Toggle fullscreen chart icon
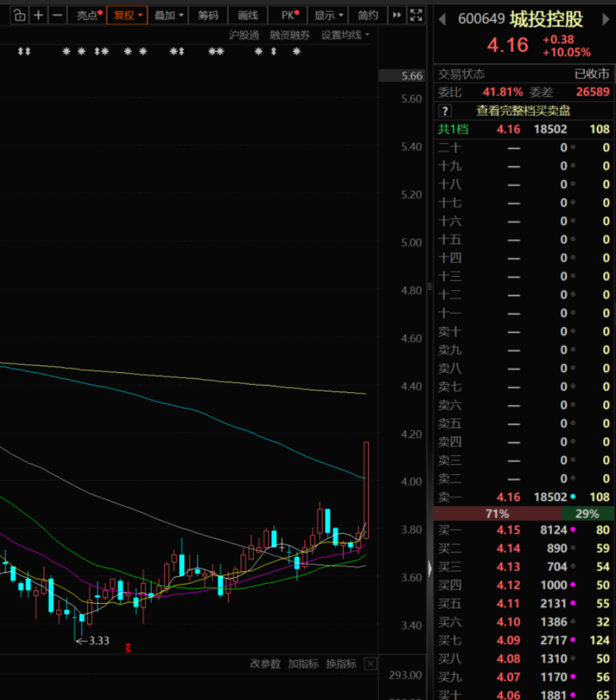Viewport: 616px width, 700px height. 416,16
